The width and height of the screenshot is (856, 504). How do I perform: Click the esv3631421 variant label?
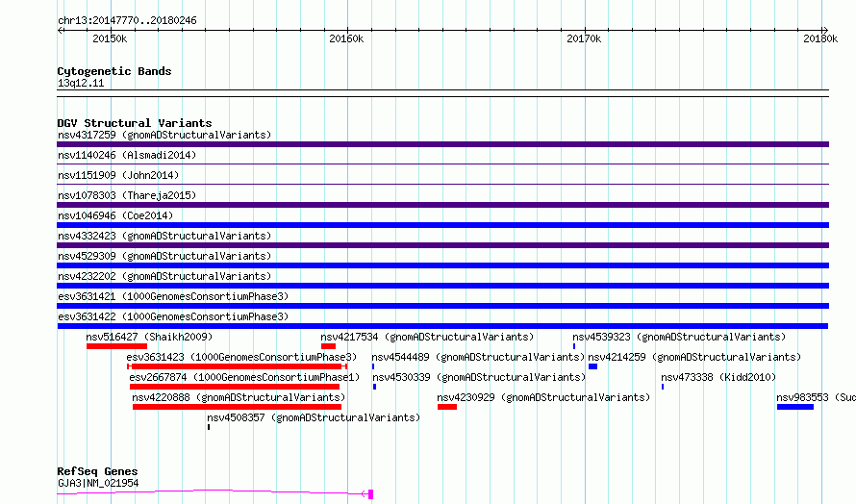pos(173,296)
